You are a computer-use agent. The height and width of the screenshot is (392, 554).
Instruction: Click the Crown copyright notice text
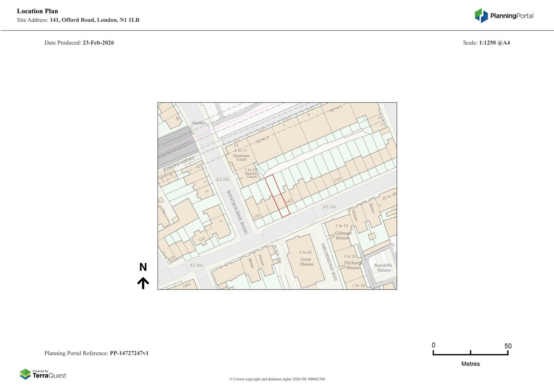click(277, 379)
